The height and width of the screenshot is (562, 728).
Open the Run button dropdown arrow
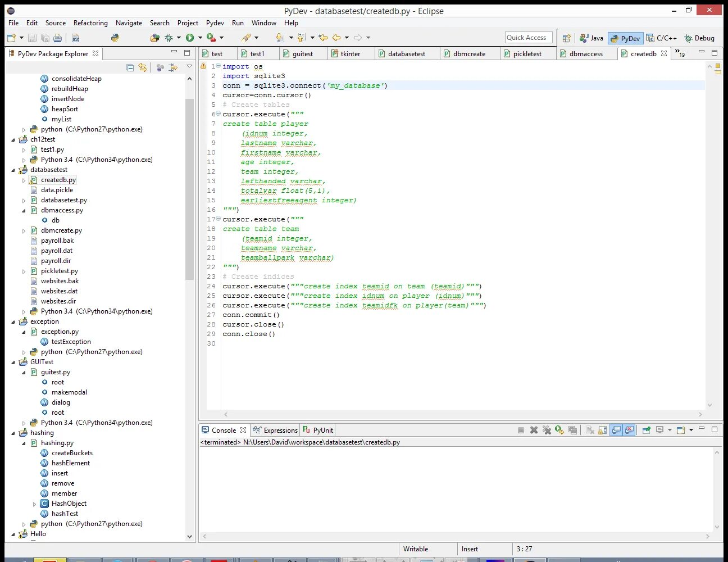pyautogui.click(x=200, y=38)
